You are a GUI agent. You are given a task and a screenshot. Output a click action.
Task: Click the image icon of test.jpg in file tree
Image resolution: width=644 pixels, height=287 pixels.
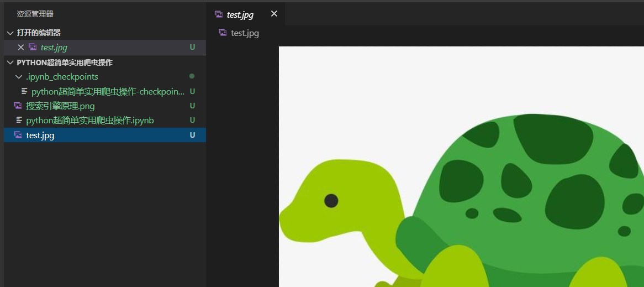point(18,134)
